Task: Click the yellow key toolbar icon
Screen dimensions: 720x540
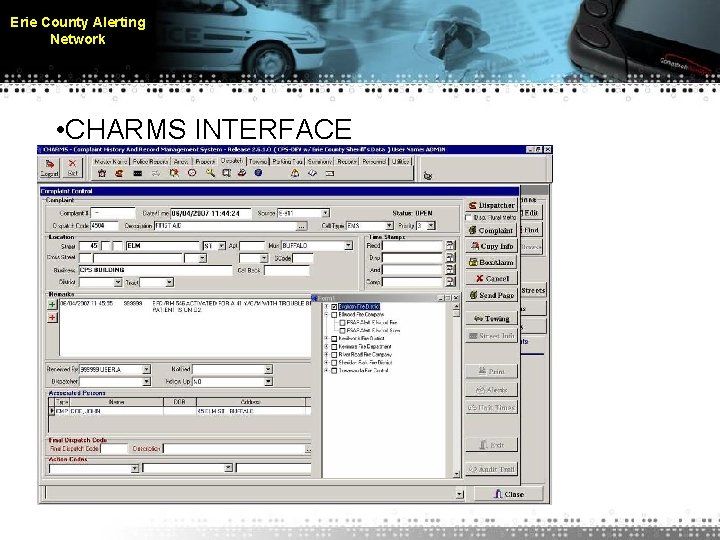Action: [210, 173]
